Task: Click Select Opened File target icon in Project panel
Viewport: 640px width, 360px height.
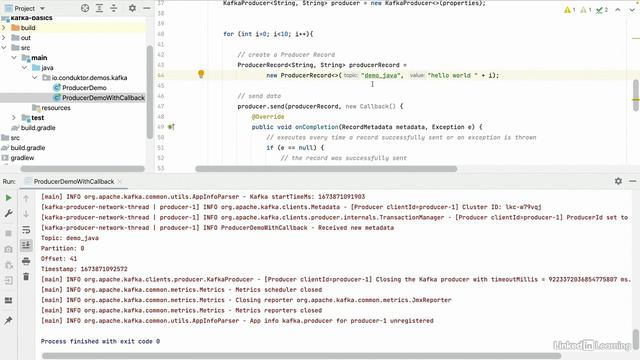Action: click(x=85, y=8)
